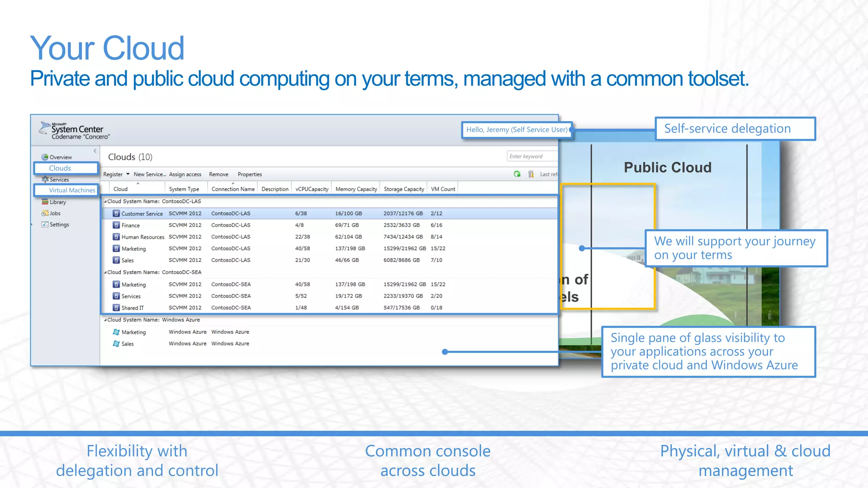Click New Service in the toolbar
Image resolution: width=868 pixels, height=488 pixels.
(150, 175)
